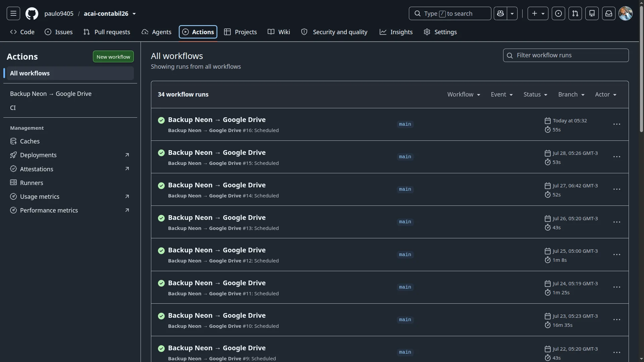The image size is (644, 362).
Task: Open the acai-contabil26 repository link
Action: 106,14
